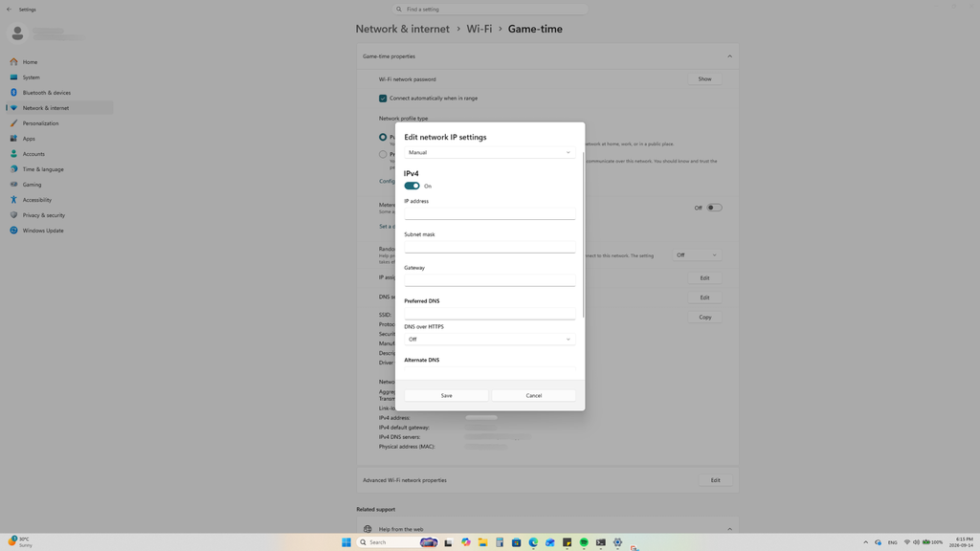Viewport: 980px width, 551px height.
Task: Go back with the Settings back arrow
Action: click(x=9, y=10)
